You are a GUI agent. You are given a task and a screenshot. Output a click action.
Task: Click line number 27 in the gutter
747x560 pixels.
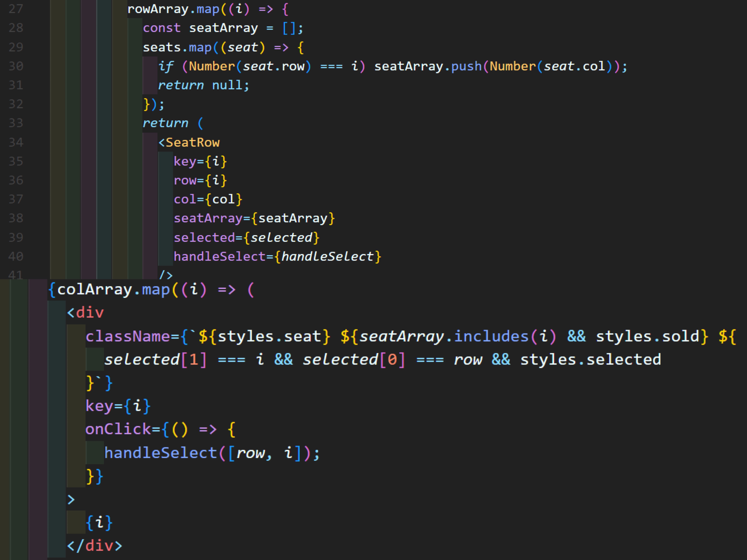(16, 9)
